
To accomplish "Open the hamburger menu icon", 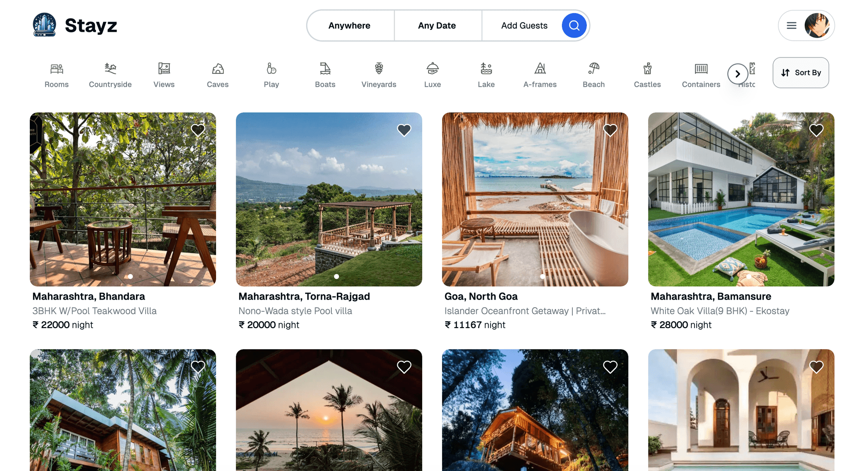I will click(x=791, y=26).
